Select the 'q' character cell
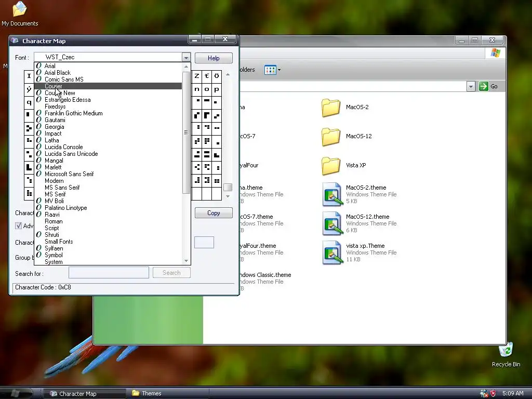This screenshot has width=532, height=399. click(x=29, y=102)
